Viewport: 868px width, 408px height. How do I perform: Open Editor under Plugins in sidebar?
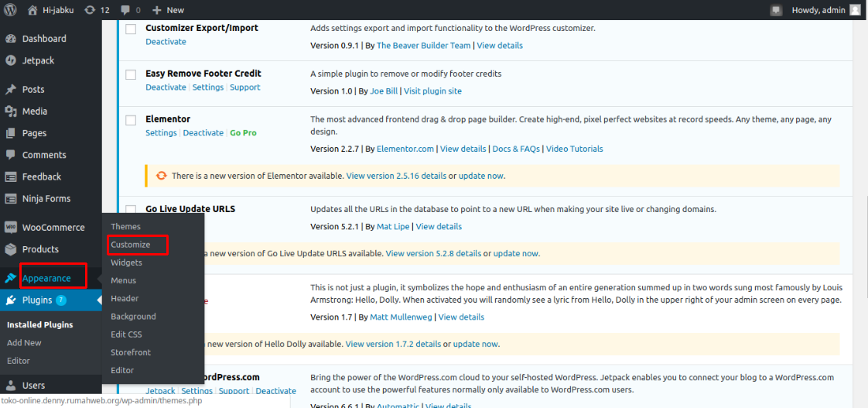click(x=19, y=360)
